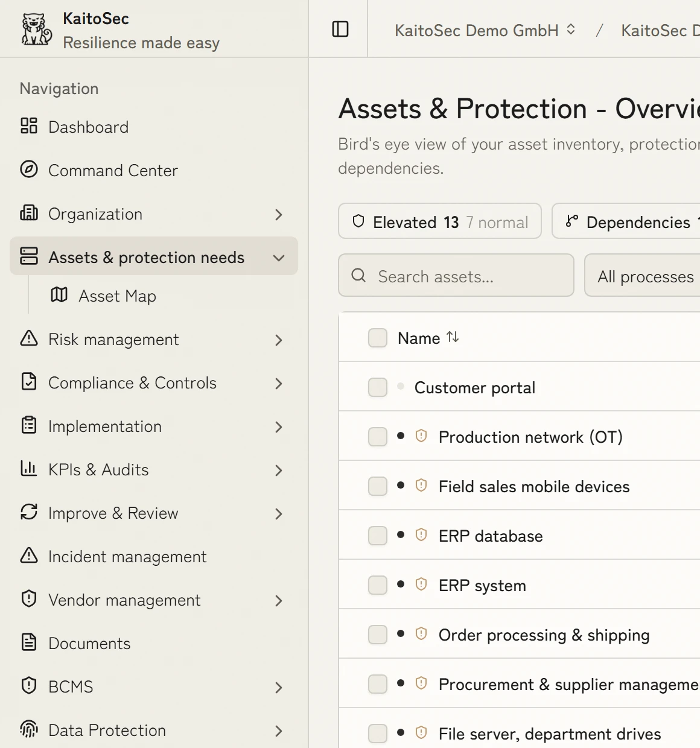Tick the ERP database row checkbox
700x748 pixels.
(378, 536)
